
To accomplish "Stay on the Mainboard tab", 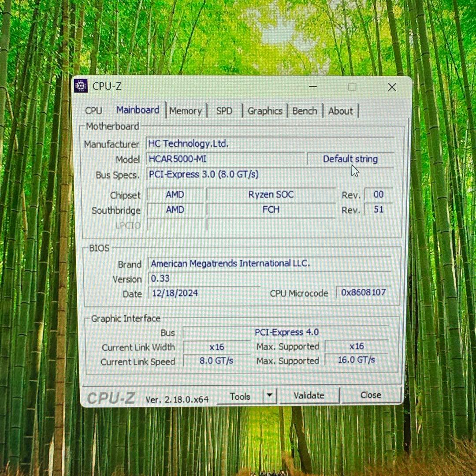I will [x=138, y=110].
